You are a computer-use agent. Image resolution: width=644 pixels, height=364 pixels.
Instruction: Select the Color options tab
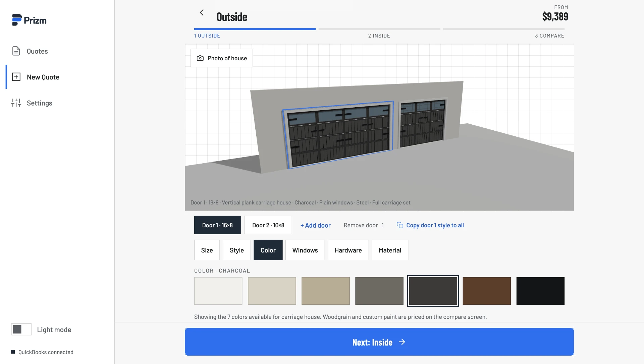(268, 250)
